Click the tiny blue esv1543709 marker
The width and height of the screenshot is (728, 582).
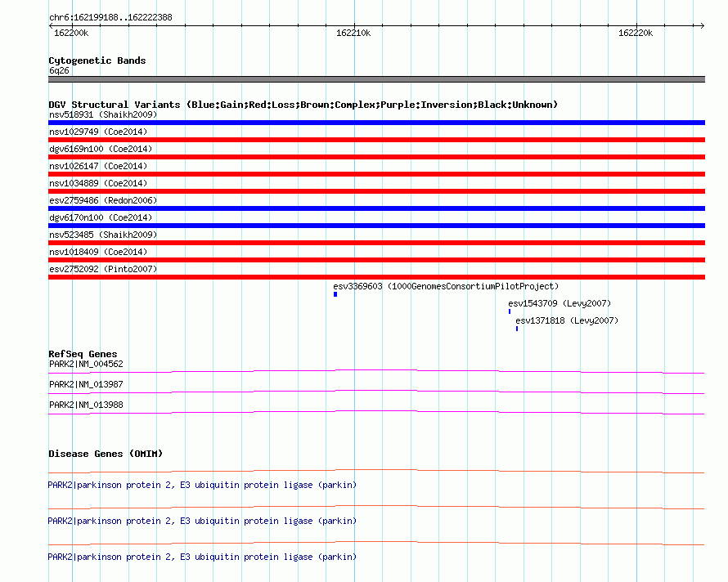[x=510, y=311]
